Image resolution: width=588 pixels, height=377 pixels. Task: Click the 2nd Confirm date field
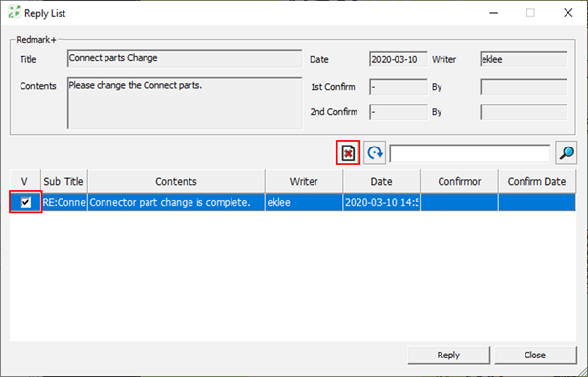click(399, 112)
